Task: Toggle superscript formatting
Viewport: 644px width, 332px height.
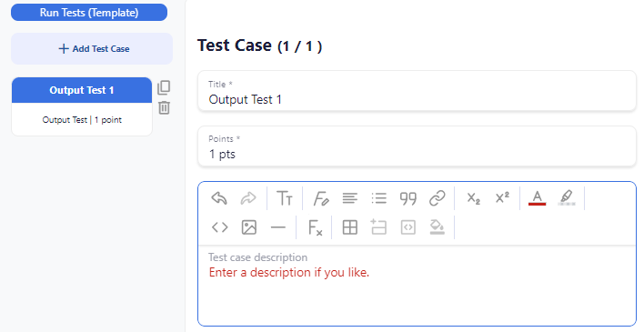Action: 502,197
